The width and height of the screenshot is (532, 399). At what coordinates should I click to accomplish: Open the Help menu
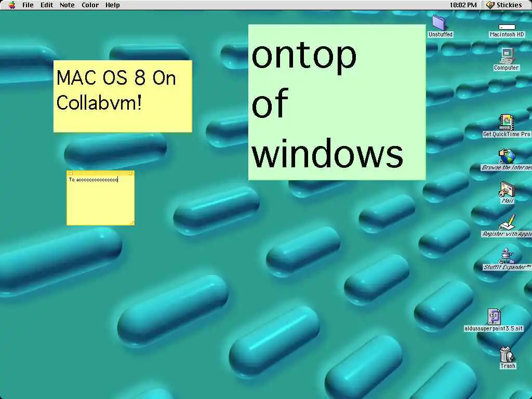pyautogui.click(x=112, y=5)
